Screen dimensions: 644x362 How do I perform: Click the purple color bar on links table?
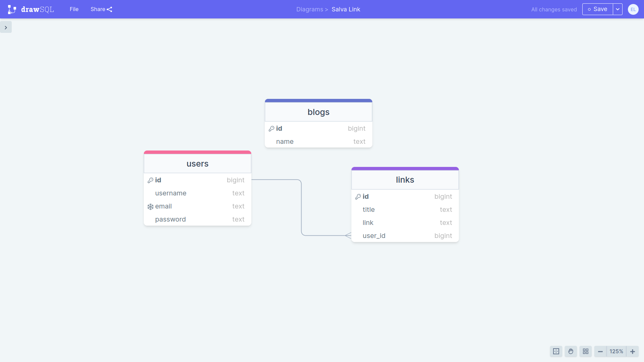pyautogui.click(x=405, y=169)
